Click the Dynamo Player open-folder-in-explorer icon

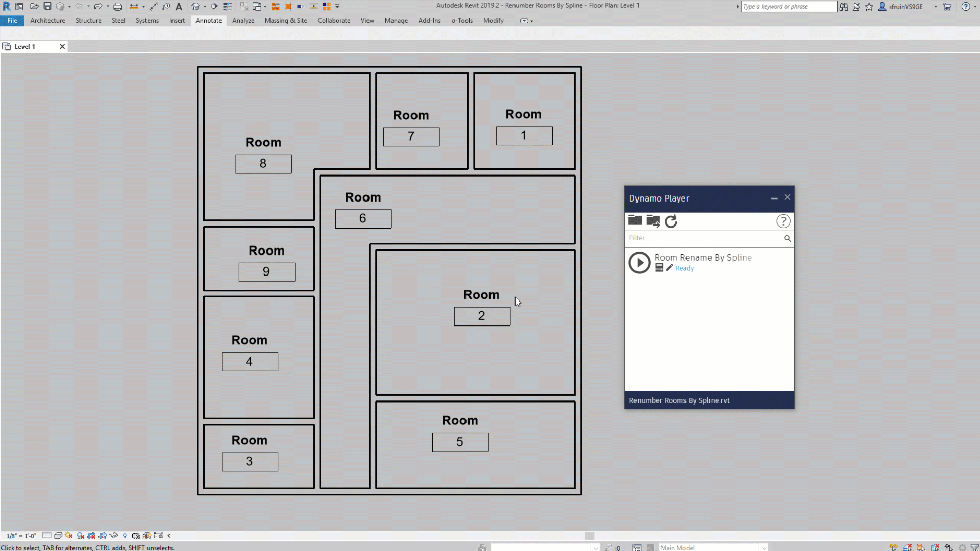click(653, 221)
